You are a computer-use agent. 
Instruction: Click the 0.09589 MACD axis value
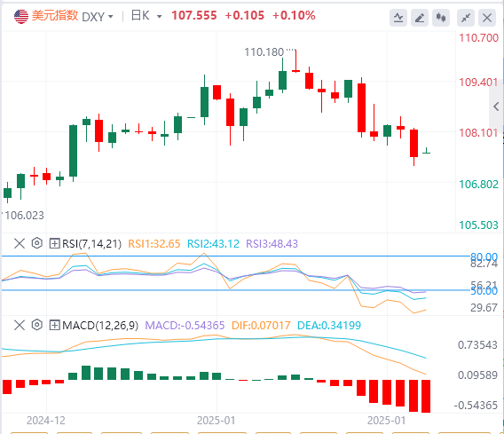pos(477,375)
